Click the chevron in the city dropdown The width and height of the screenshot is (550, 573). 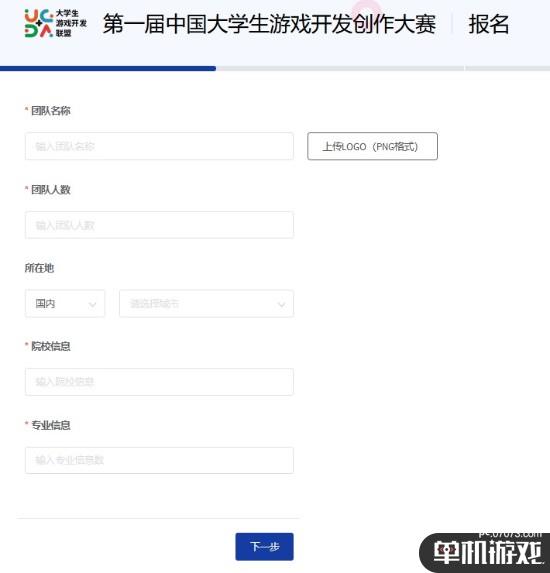281,304
